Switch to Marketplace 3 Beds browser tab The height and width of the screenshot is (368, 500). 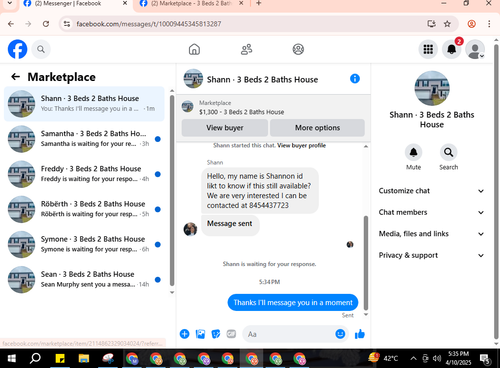click(x=192, y=4)
